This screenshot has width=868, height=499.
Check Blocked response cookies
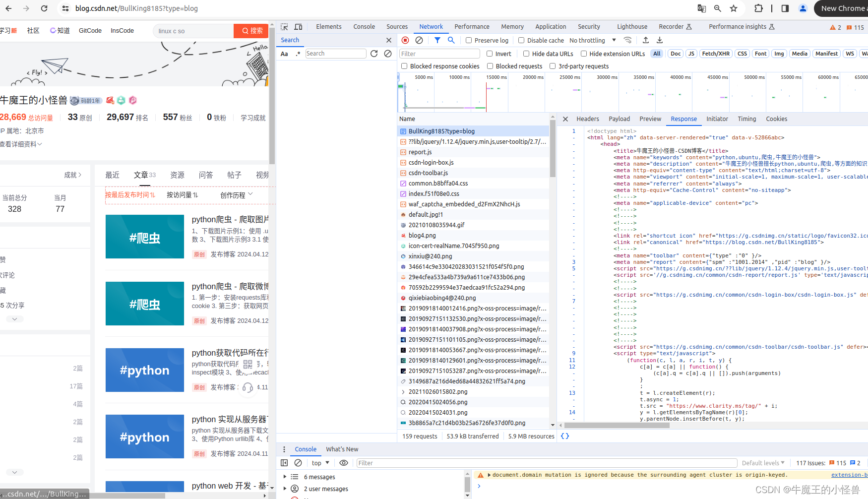coord(404,66)
